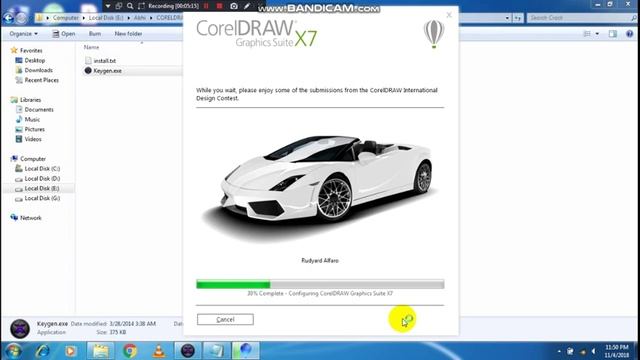Select the Keygen.exe file

click(103, 71)
